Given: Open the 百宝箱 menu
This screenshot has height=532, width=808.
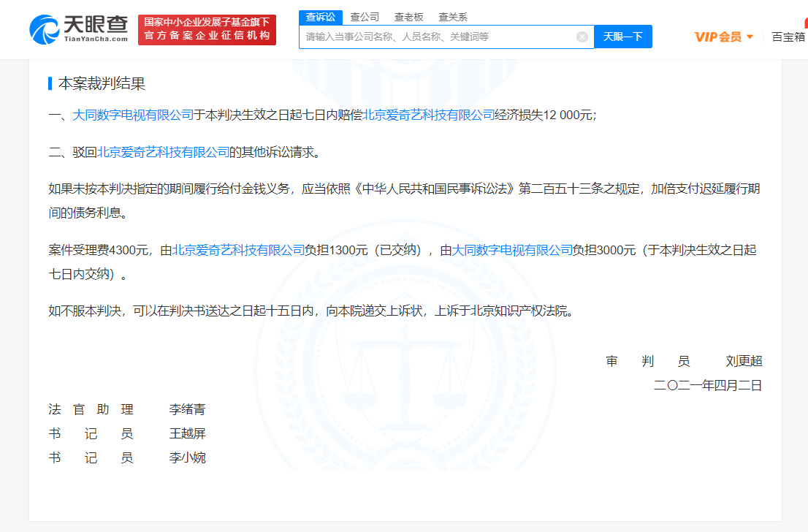Looking at the screenshot, I should coord(788,37).
